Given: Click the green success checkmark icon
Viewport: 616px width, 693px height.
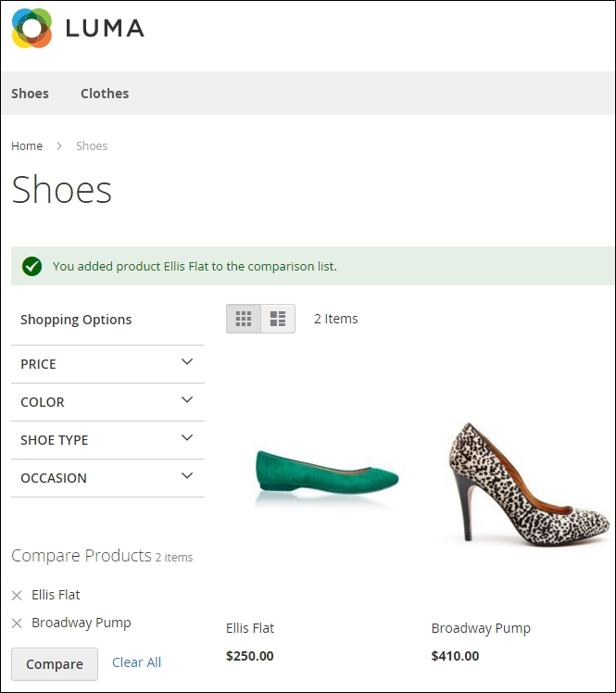Looking at the screenshot, I should point(31,267).
